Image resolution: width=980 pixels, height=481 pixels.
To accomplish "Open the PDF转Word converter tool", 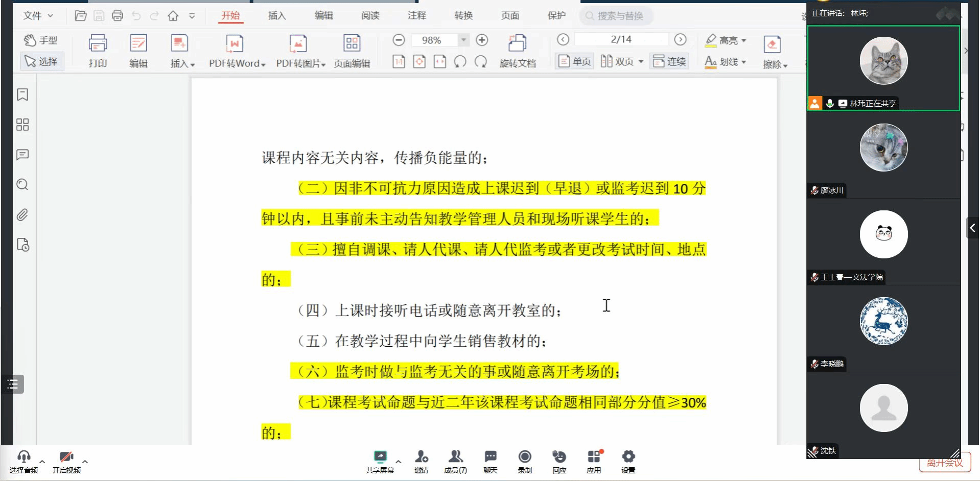I will (235, 44).
